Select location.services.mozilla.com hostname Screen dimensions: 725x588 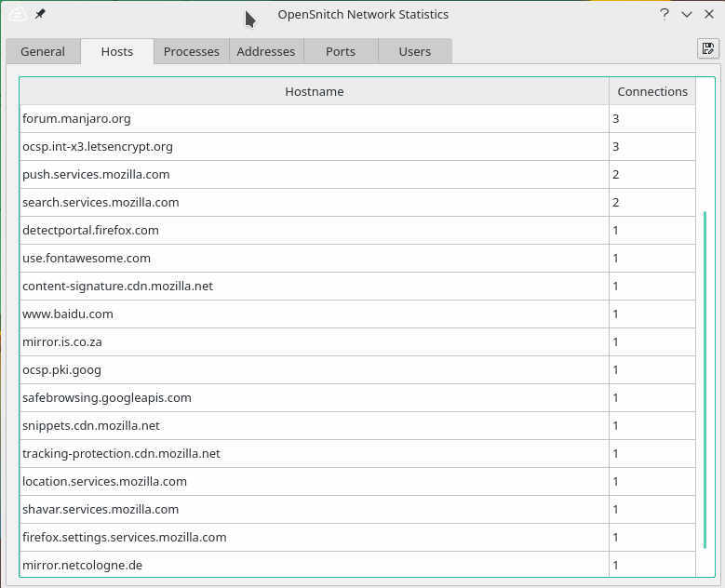[x=104, y=482]
